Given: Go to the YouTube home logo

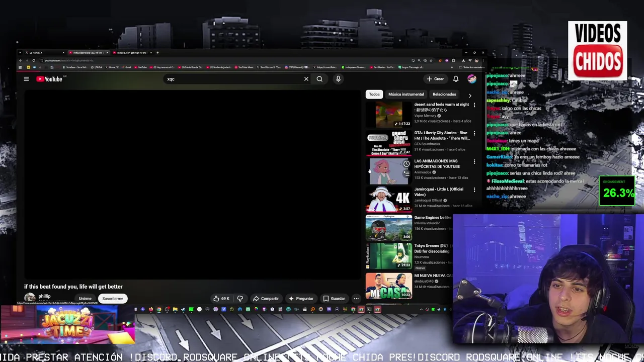Looking at the screenshot, I should [49, 79].
